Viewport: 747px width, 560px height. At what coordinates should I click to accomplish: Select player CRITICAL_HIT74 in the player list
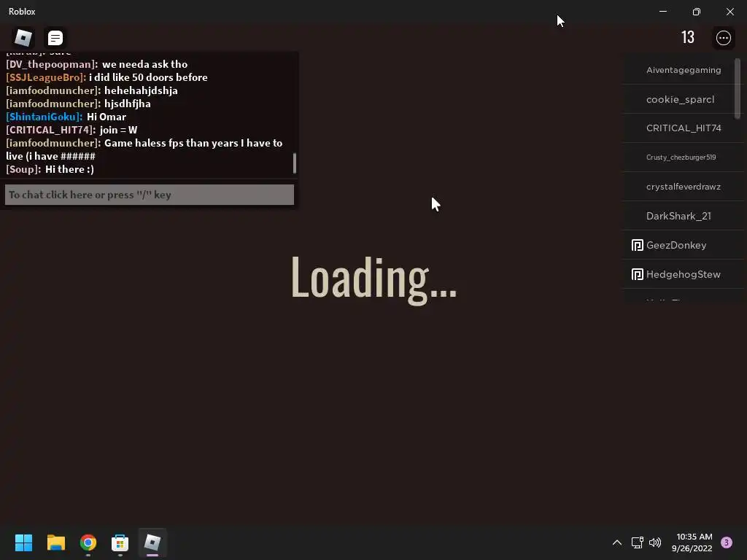coord(683,128)
